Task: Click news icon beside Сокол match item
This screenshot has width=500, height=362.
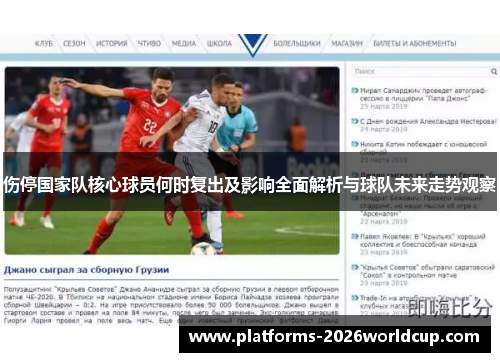Action: tap(355, 267)
